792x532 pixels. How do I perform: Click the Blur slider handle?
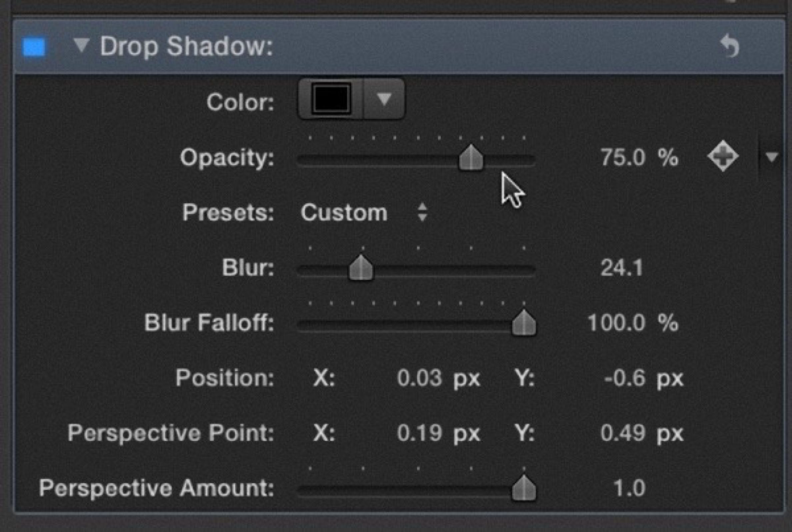[x=361, y=268]
